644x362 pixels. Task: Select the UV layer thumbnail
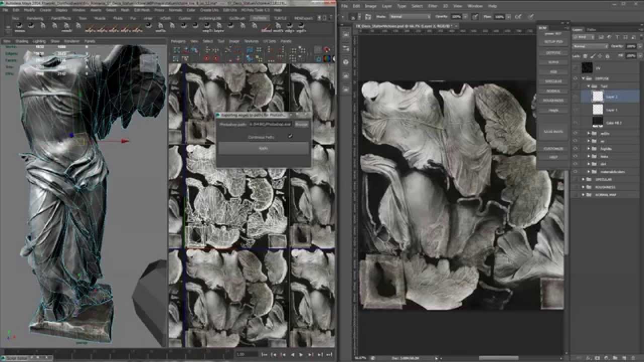(x=587, y=67)
